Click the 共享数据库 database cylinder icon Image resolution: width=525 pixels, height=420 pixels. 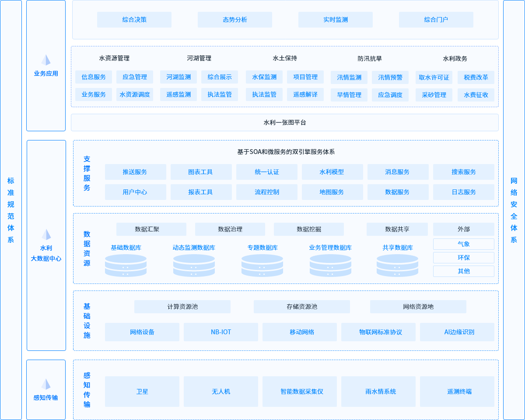point(397,265)
